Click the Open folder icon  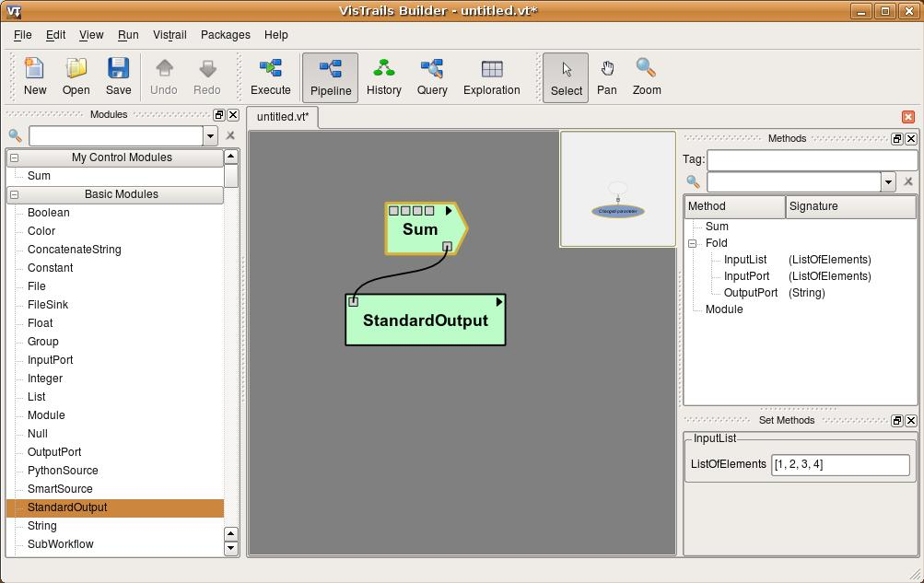click(x=76, y=77)
